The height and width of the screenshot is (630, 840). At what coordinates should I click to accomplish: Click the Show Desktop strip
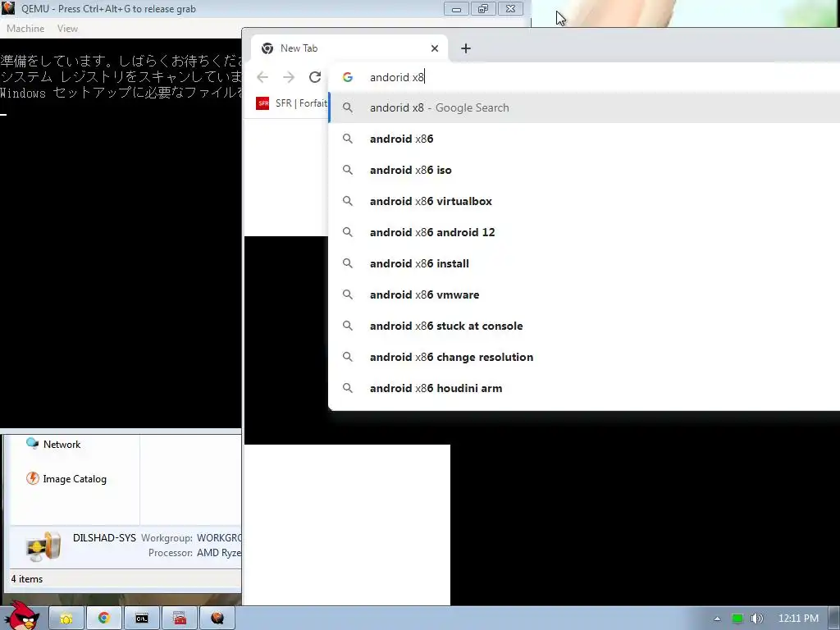click(x=834, y=619)
